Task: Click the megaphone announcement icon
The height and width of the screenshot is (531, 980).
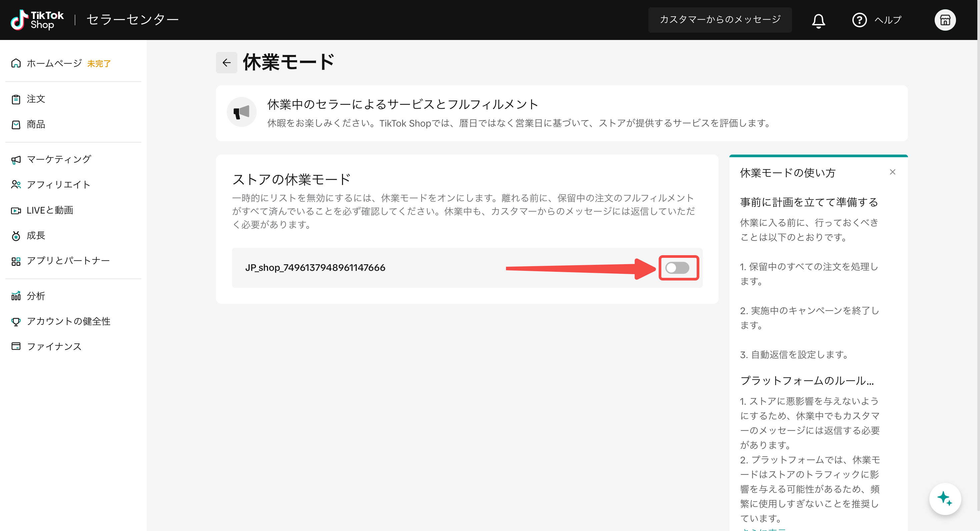Action: 242,112
